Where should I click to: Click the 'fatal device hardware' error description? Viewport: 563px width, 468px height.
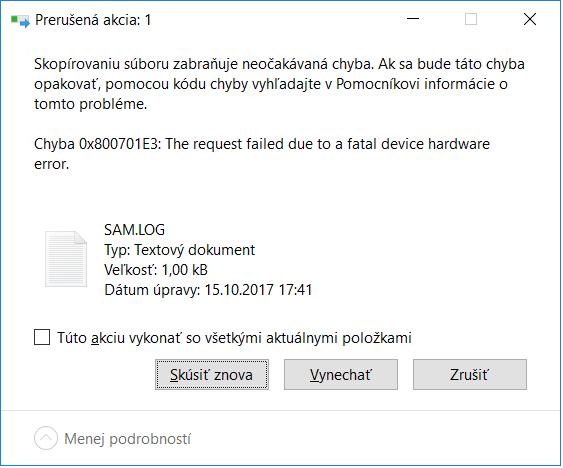418,144
